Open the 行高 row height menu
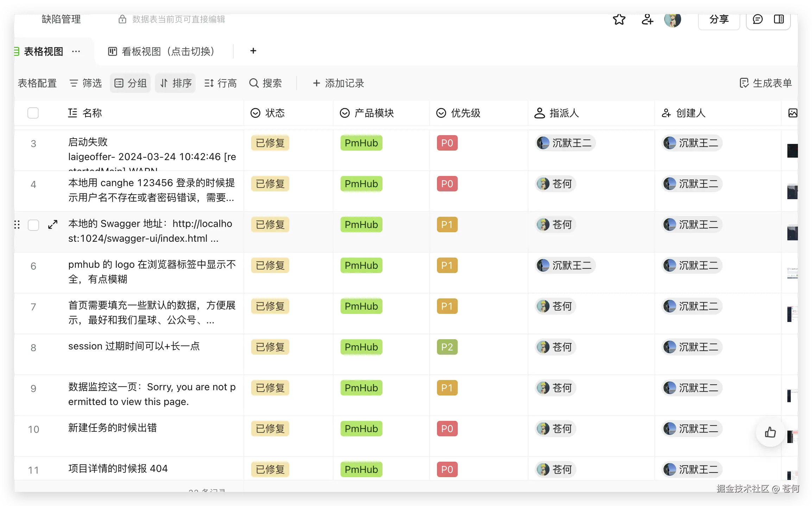This screenshot has width=812, height=506. (x=221, y=83)
